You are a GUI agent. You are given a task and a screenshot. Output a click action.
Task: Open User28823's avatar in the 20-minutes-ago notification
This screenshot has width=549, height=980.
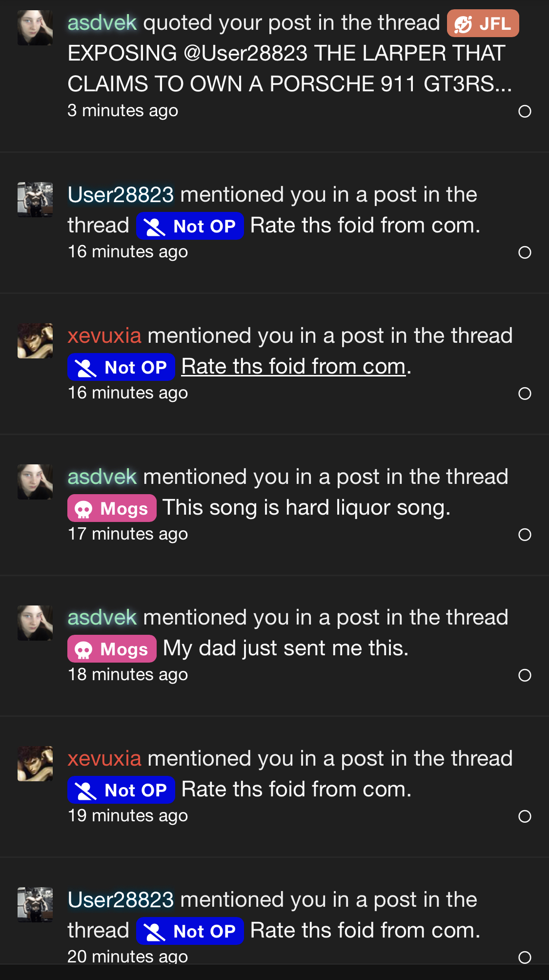pos(35,905)
